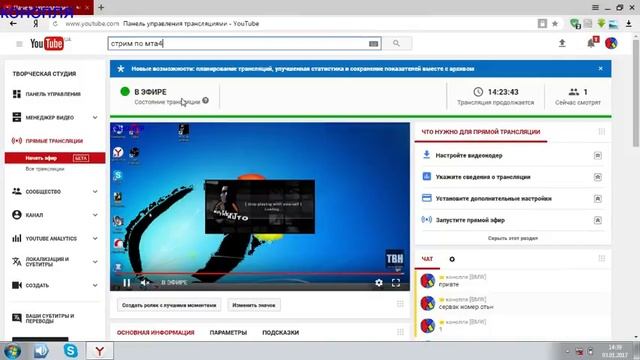Open Все трансляции link
640x360 pixels.
tap(45, 169)
